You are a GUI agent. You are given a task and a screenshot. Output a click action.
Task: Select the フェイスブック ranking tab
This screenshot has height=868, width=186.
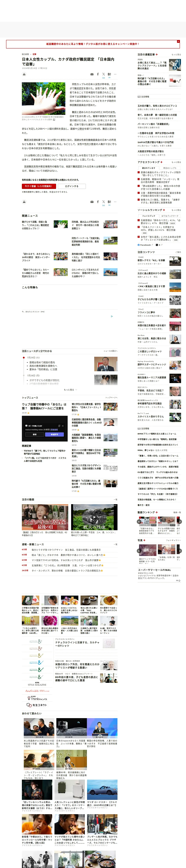[x=148, y=216]
